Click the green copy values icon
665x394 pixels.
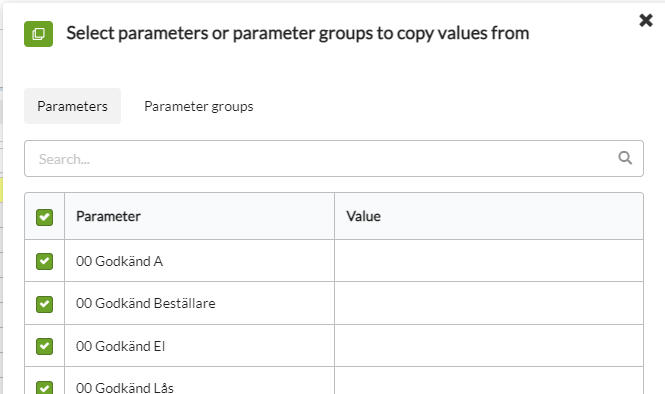tap(39, 34)
